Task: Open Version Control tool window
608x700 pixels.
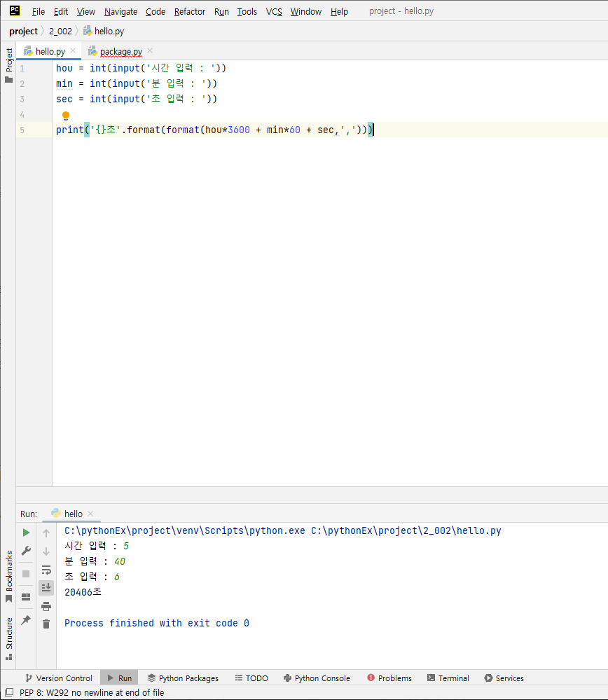Action: [59, 678]
